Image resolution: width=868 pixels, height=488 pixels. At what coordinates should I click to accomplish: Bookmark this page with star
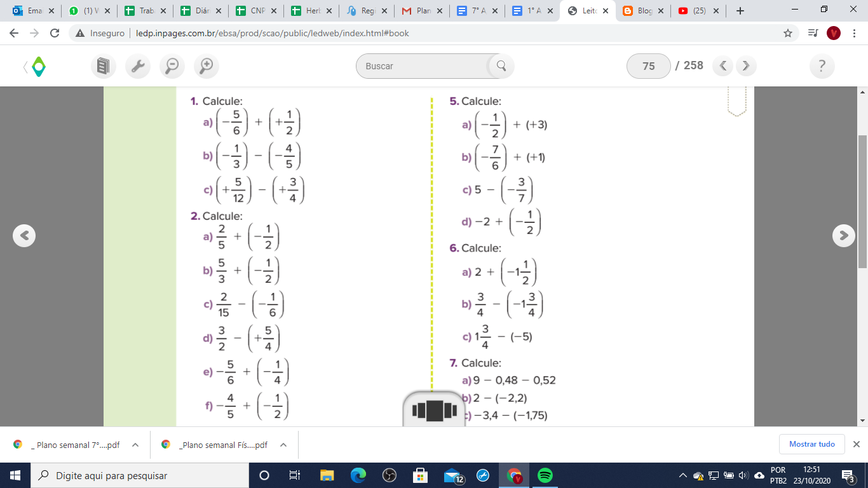[x=788, y=33]
